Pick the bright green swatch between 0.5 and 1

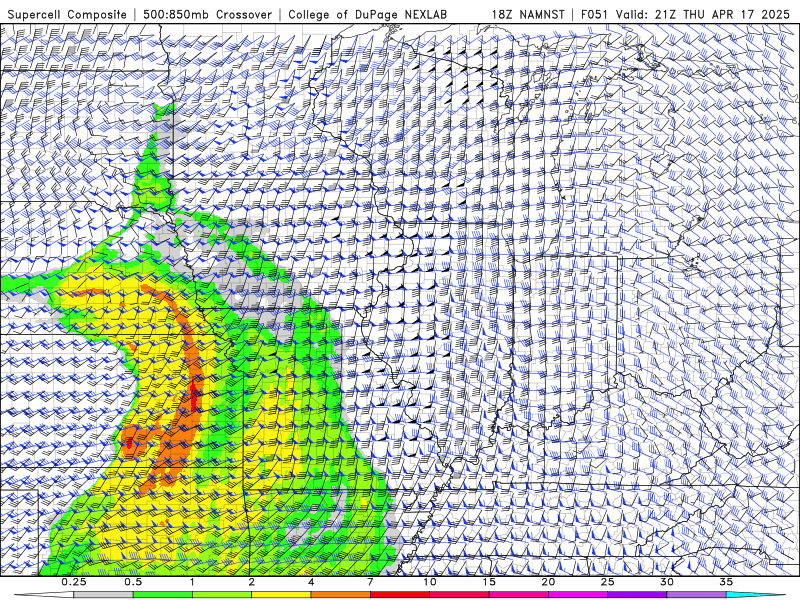tap(163, 595)
